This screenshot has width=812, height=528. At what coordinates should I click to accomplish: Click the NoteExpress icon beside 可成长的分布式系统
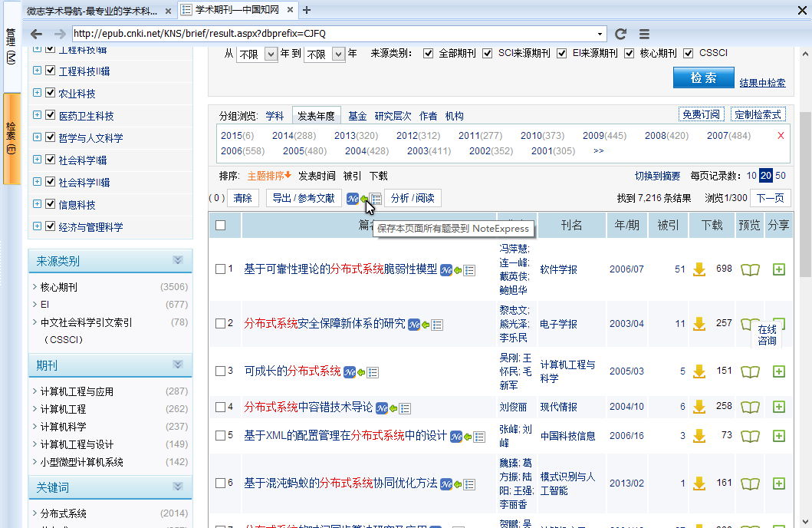350,371
